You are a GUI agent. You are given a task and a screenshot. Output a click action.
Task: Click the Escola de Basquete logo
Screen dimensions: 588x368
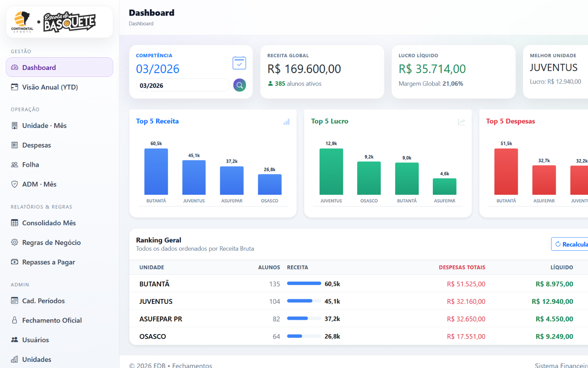(x=69, y=22)
